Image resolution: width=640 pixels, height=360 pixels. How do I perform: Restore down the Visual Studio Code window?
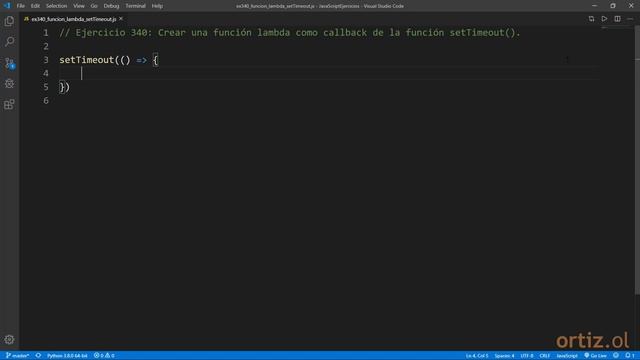[x=613, y=6]
